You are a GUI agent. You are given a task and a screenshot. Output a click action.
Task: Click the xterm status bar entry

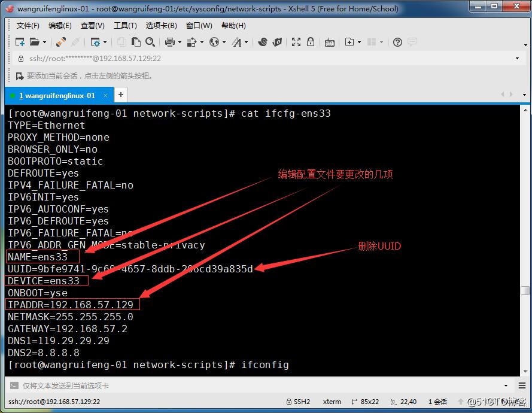[x=332, y=402]
